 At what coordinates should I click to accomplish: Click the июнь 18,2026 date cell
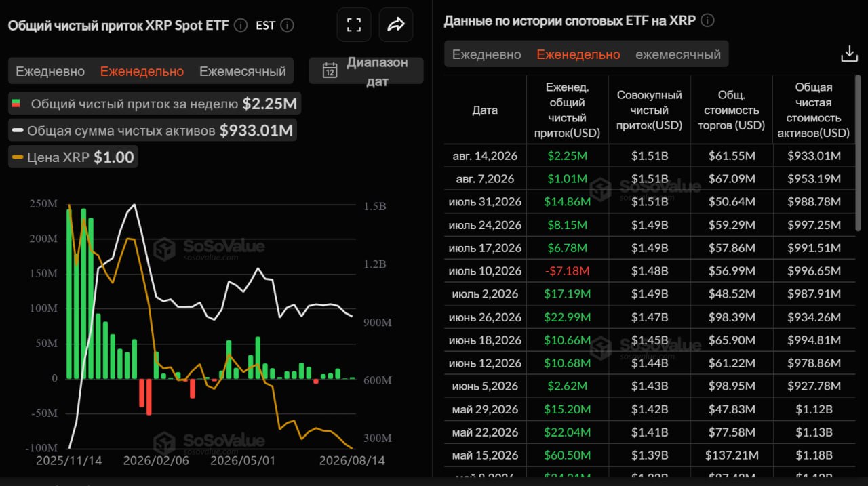coord(485,340)
